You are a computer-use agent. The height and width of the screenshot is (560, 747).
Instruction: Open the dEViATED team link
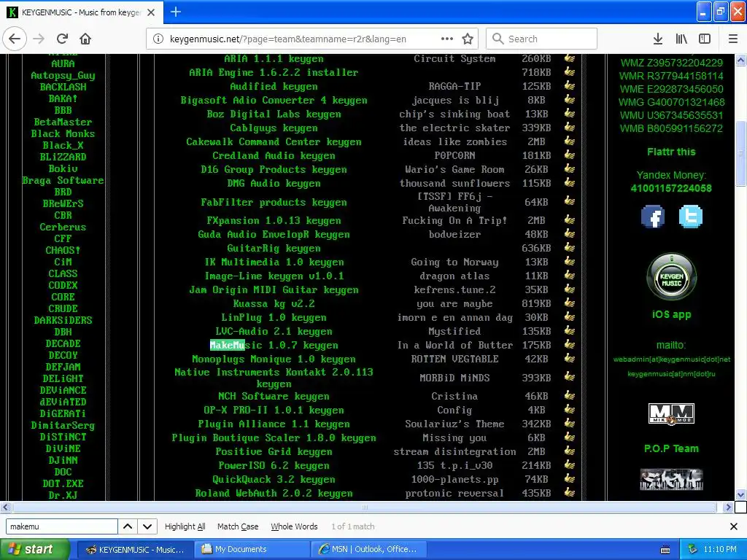point(63,402)
